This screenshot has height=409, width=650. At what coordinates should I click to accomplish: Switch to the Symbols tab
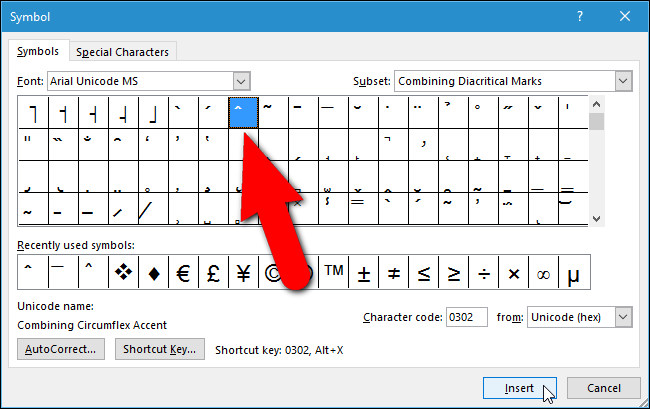click(38, 51)
